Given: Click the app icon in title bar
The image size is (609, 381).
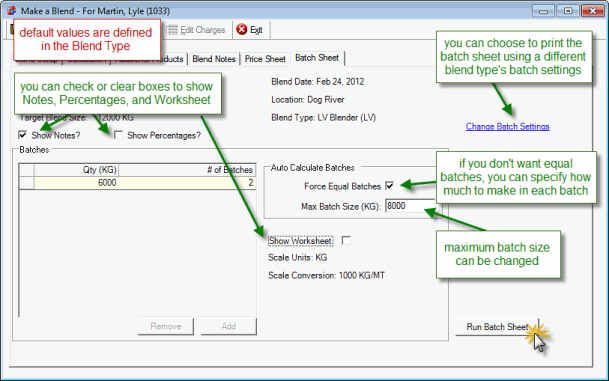Looking at the screenshot, I should 12,10.
